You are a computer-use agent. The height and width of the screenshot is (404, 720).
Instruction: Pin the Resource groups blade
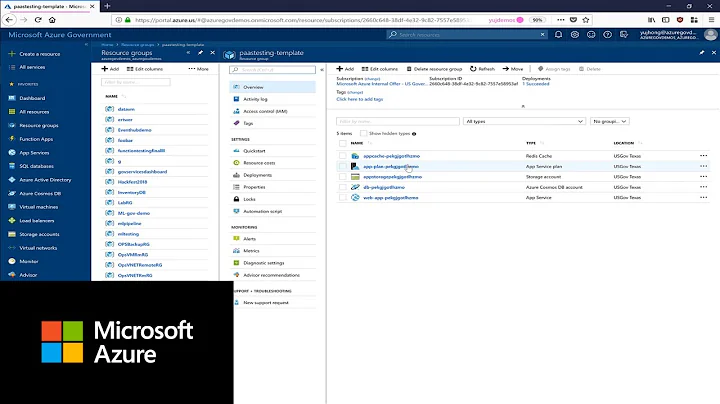click(200, 53)
